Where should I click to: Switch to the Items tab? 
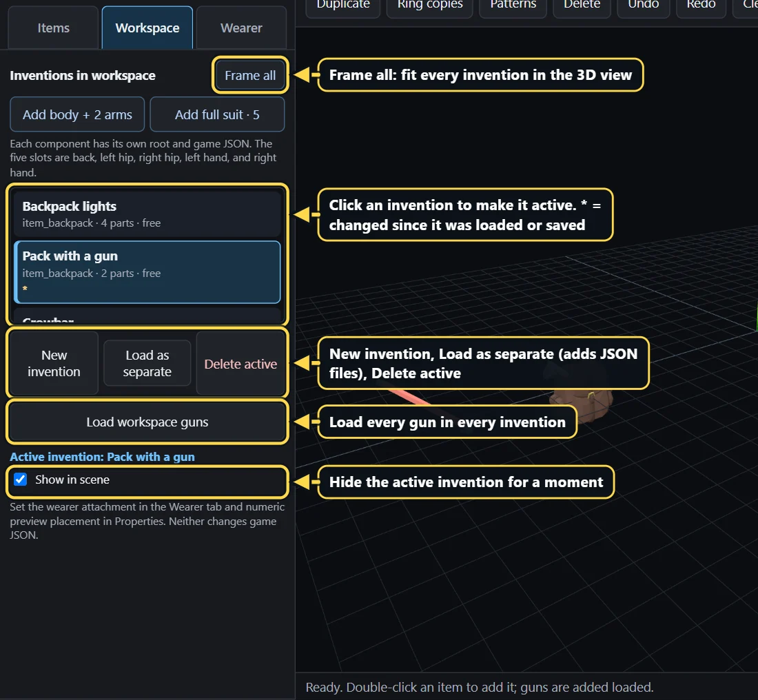(53, 28)
